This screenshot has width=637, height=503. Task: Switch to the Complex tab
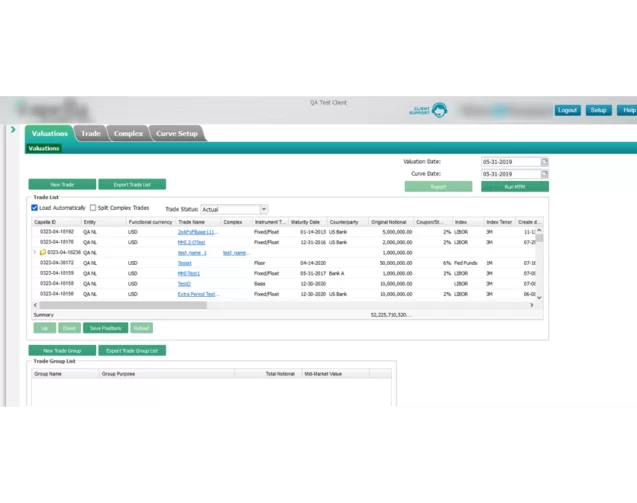[x=128, y=133]
